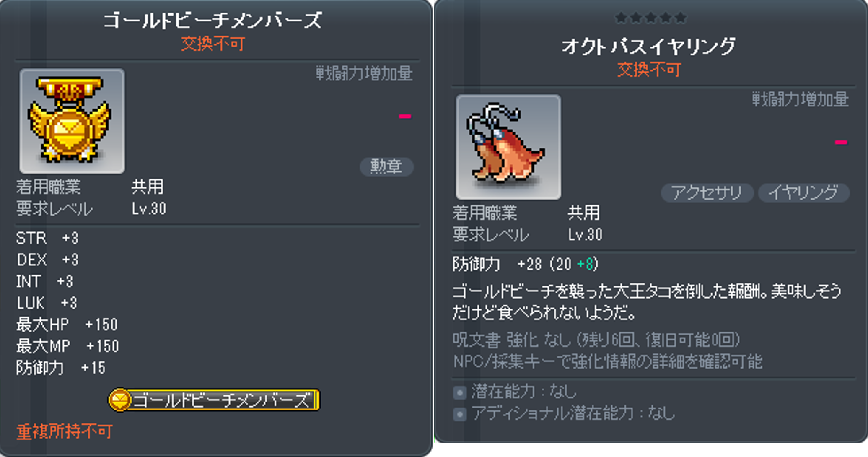Image resolution: width=868 pixels, height=457 pixels.
Task: Click the gold winged medal item icon
Action: (x=72, y=121)
